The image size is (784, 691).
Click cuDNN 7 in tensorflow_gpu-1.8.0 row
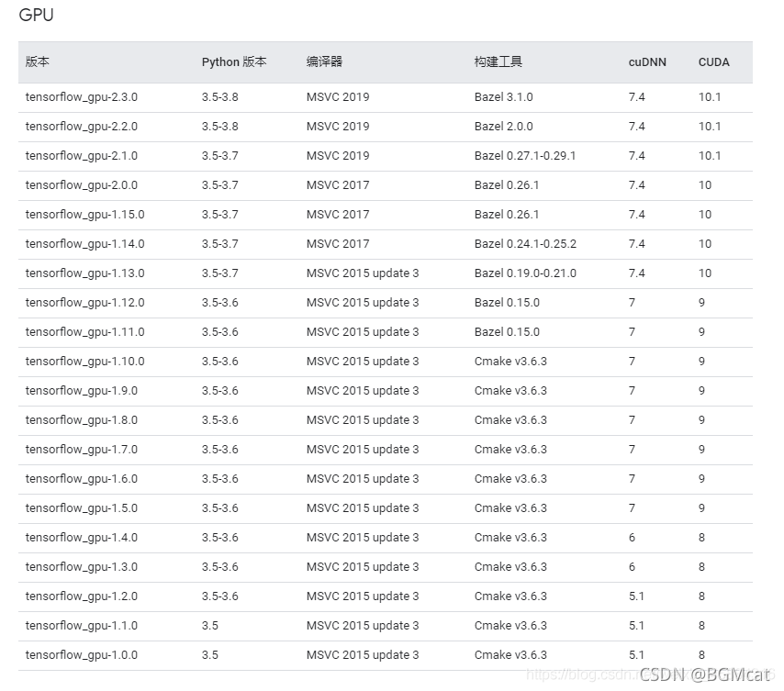tap(632, 420)
